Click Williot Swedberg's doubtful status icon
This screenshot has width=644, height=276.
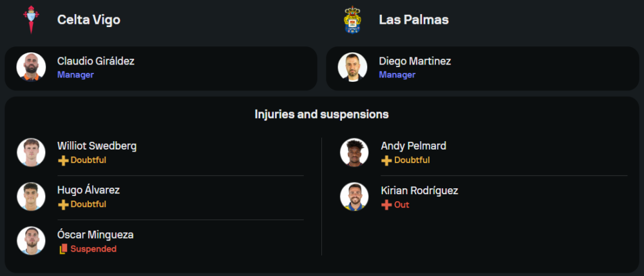63,161
